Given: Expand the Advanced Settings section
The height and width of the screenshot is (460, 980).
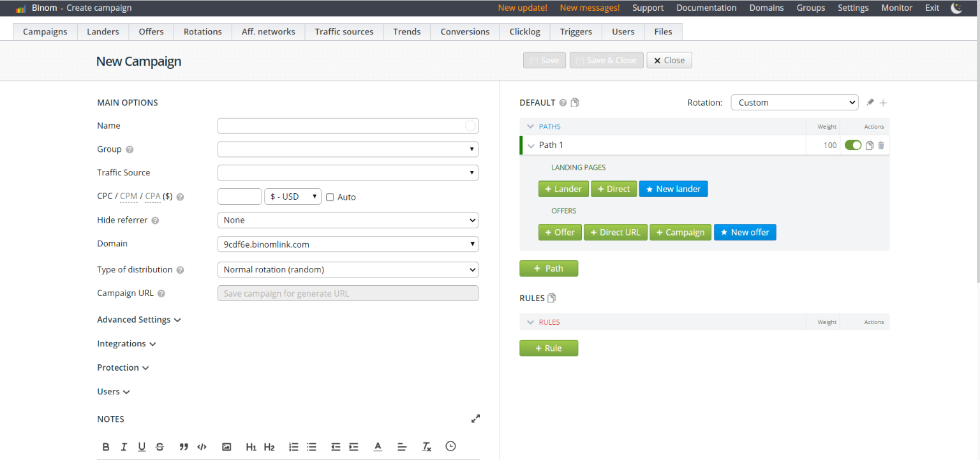Looking at the screenshot, I should [138, 320].
